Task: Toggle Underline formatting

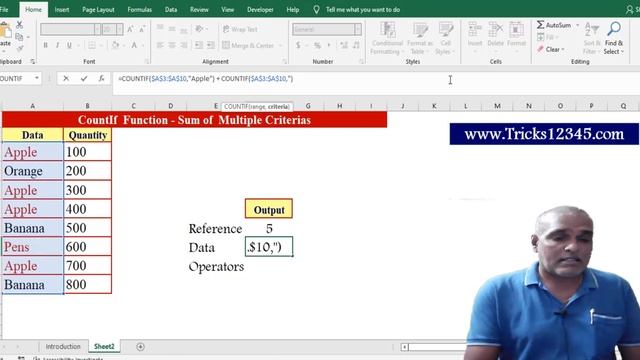Action: (x=69, y=45)
